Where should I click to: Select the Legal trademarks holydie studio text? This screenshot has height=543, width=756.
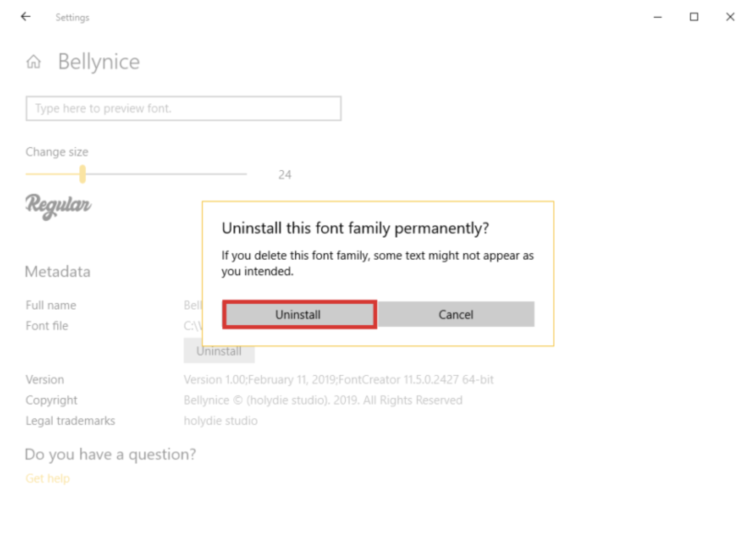coord(221,420)
